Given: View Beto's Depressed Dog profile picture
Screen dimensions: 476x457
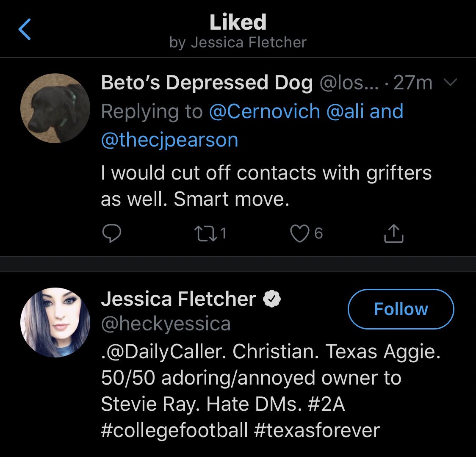Looking at the screenshot, I should click(55, 108).
